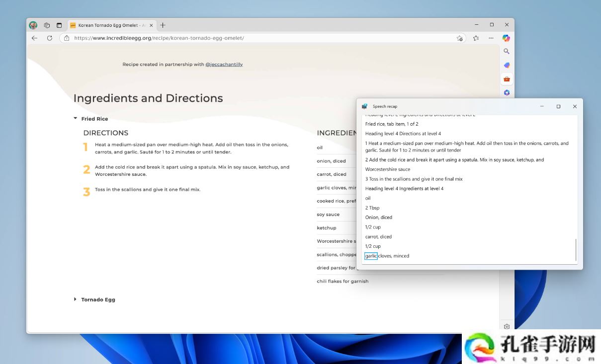The width and height of the screenshot is (601, 364).
Task: Close the Speech recap window
Action: 575,106
